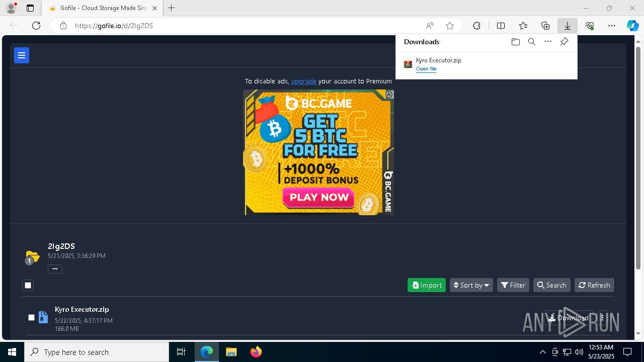Add page to favorites star icon
The height and width of the screenshot is (362, 644).
450,26
